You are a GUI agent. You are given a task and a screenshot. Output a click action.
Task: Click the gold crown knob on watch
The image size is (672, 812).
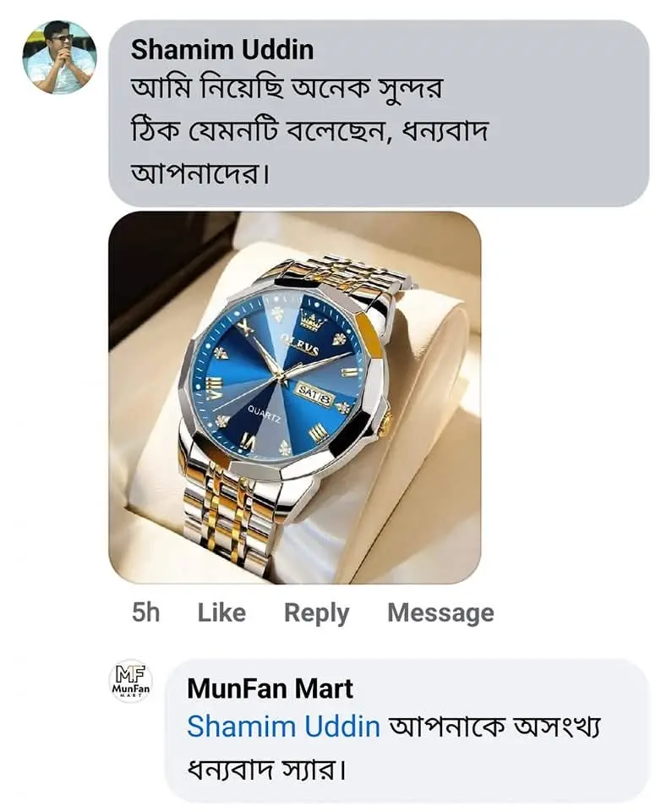tap(385, 420)
